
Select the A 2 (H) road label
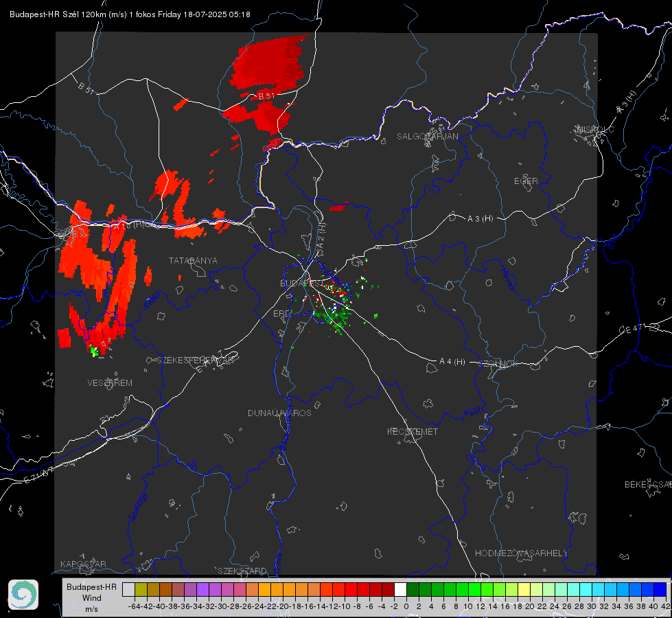(x=321, y=236)
